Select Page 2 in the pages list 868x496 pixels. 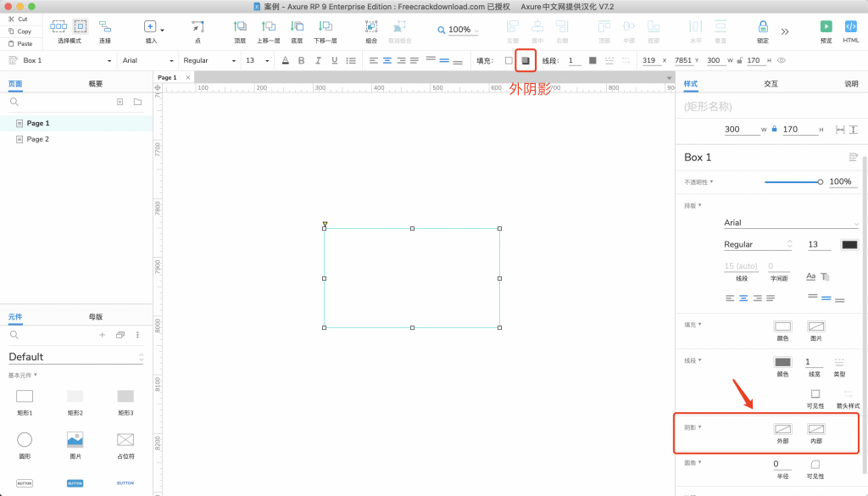[x=38, y=139]
